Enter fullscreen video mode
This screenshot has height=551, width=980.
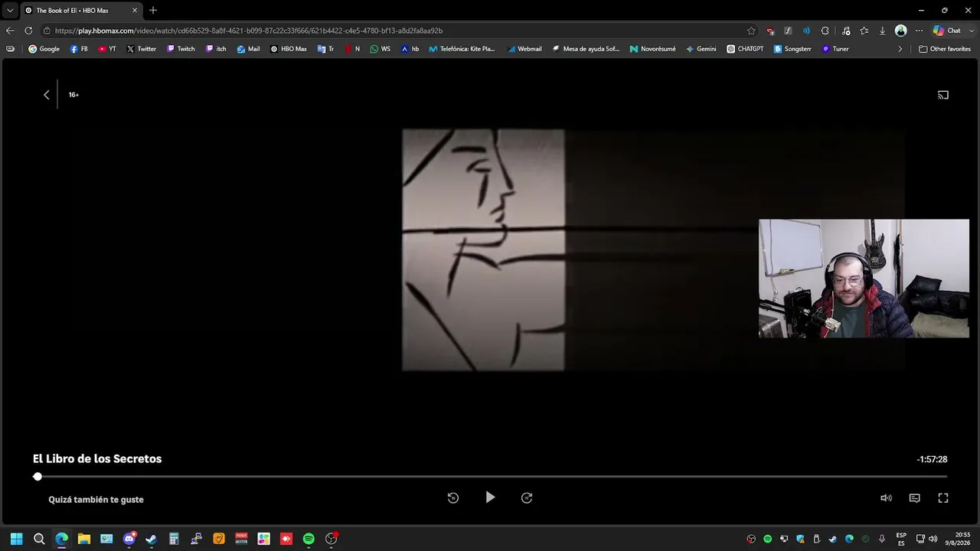[x=943, y=498]
